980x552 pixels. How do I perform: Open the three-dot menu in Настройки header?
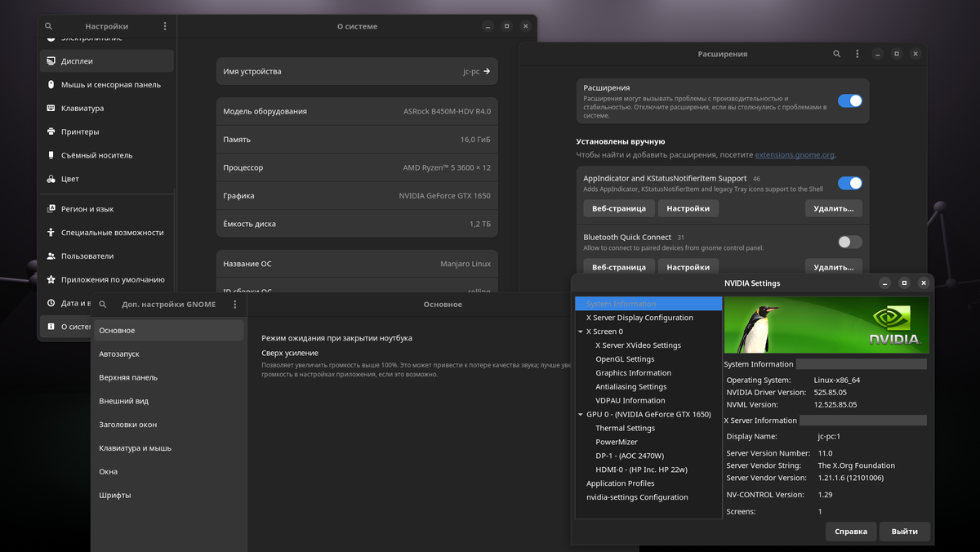164,26
